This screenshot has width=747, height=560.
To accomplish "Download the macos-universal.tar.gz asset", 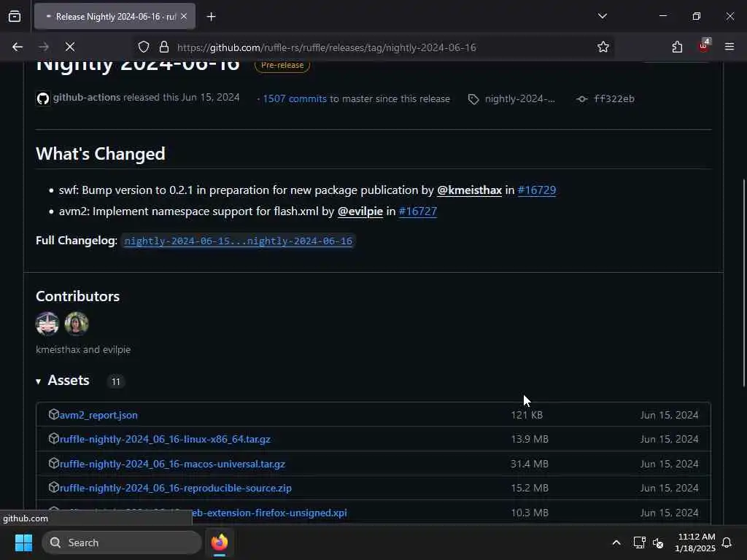I will (x=172, y=464).
